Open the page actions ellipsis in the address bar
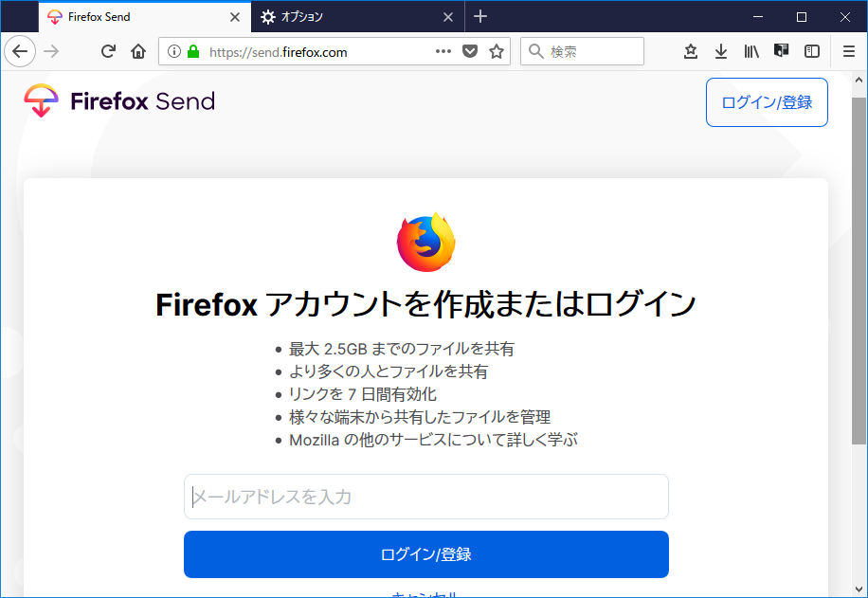This screenshot has width=868, height=598. click(x=443, y=51)
